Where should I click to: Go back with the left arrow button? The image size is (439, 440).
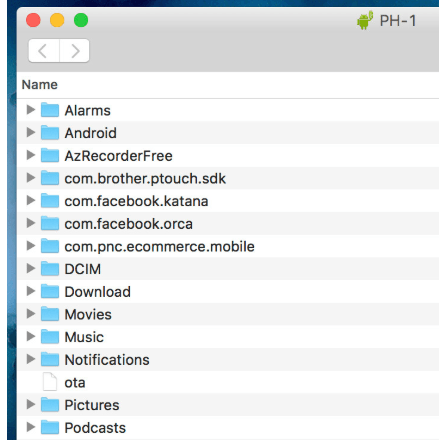tap(44, 51)
